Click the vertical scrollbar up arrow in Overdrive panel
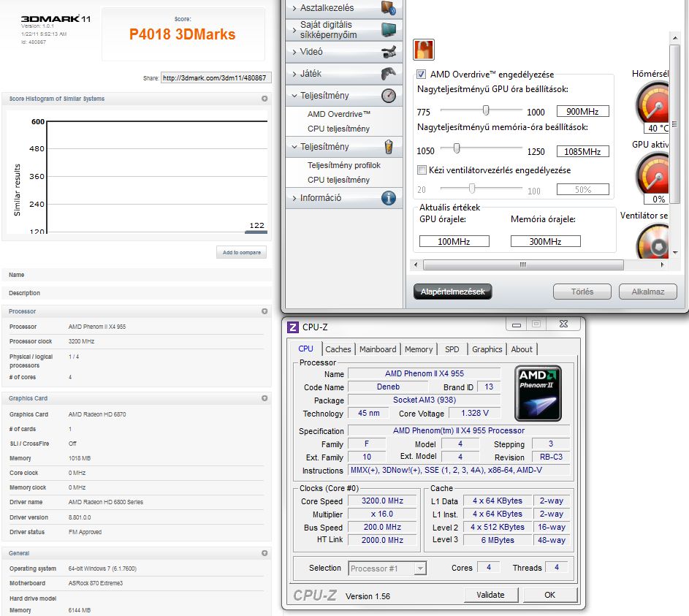 [x=675, y=38]
